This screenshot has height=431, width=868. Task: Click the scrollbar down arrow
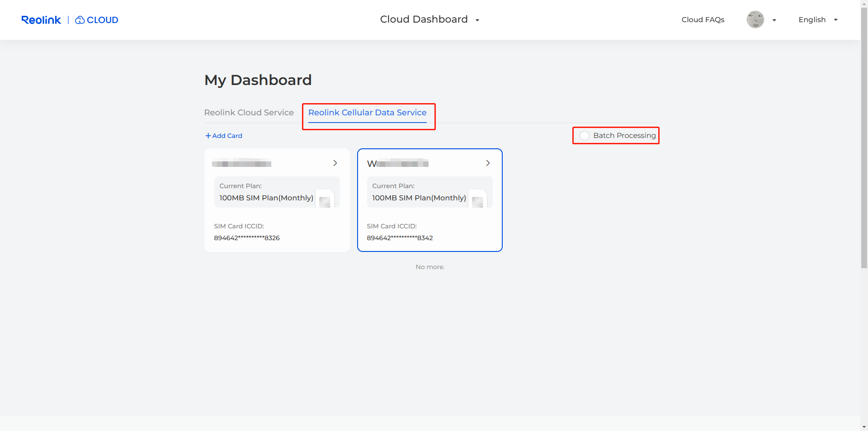click(x=864, y=427)
